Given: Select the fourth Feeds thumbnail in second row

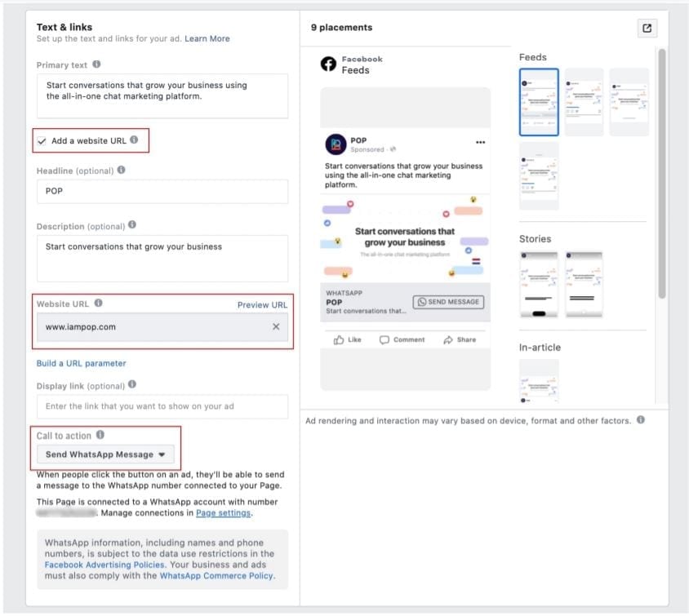Looking at the screenshot, I should coord(539,175).
